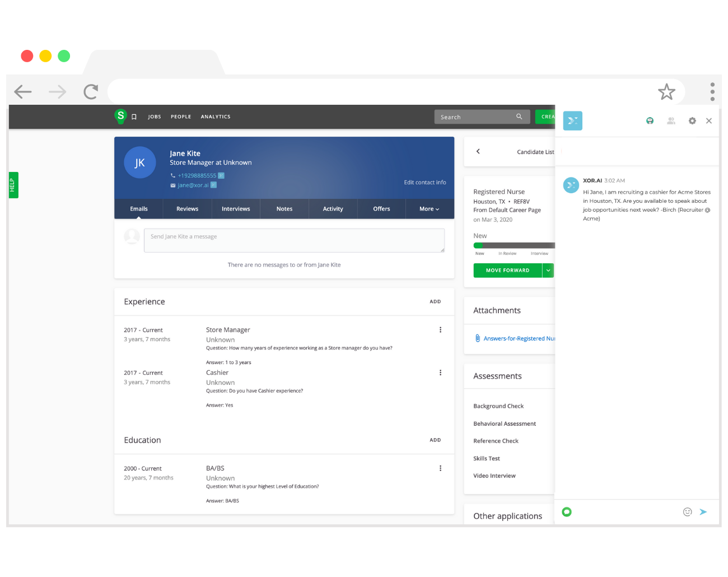Open the chatbot icon in XOR header
The height and width of the screenshot is (577, 728).
[x=650, y=121]
